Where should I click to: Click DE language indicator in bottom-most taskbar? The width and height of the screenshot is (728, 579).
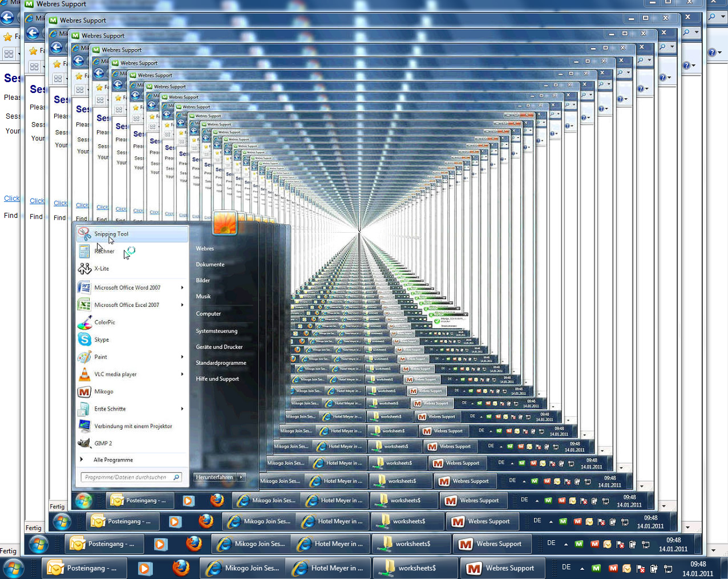click(x=566, y=568)
